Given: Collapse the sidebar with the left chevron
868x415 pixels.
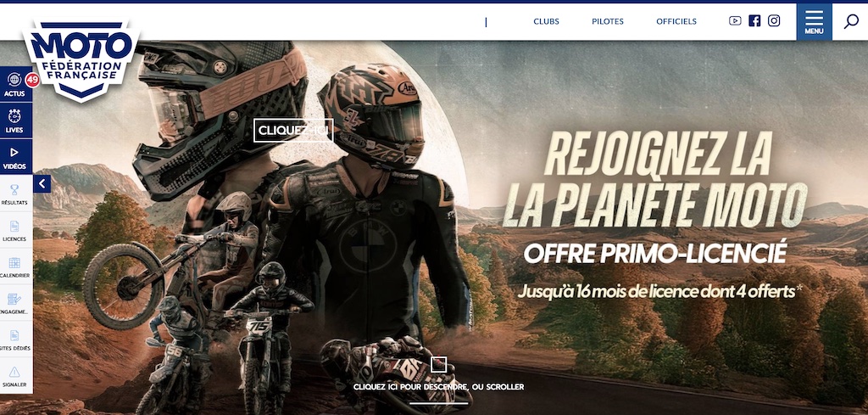Looking at the screenshot, I should coord(42,184).
